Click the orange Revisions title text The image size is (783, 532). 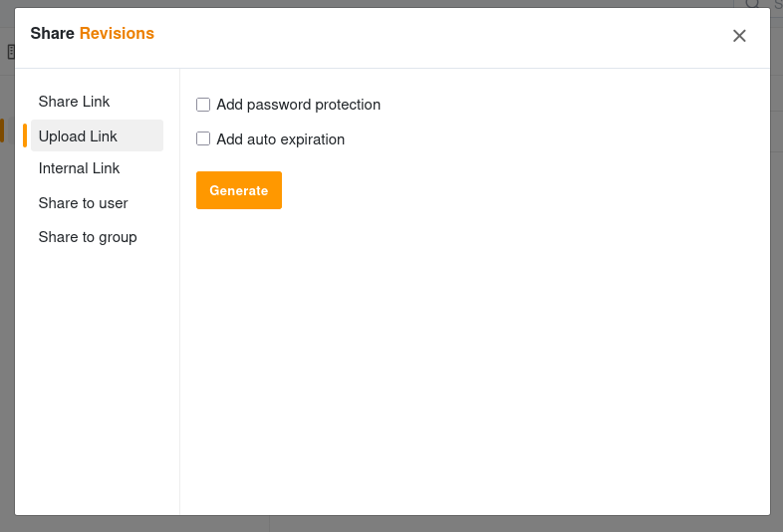[117, 34]
